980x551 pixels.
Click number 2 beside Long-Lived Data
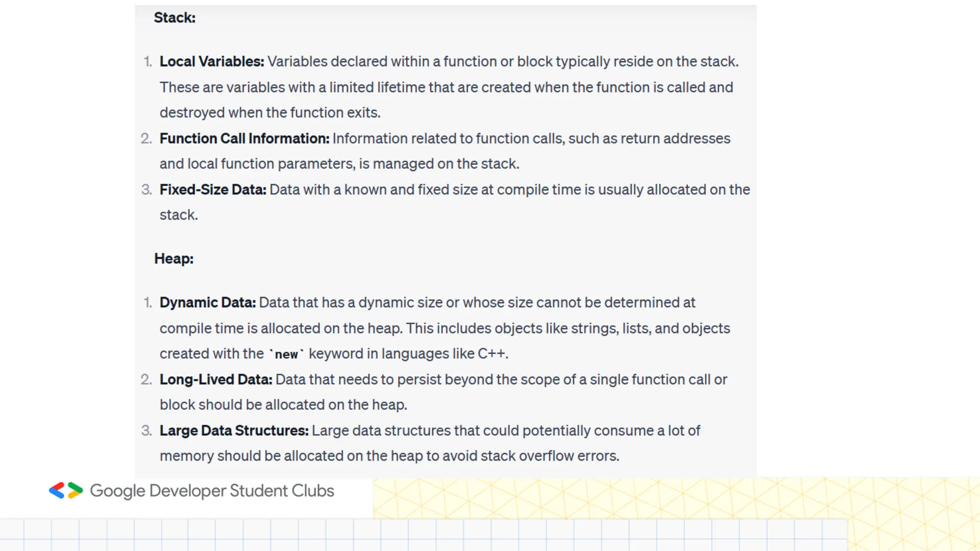[146, 380]
